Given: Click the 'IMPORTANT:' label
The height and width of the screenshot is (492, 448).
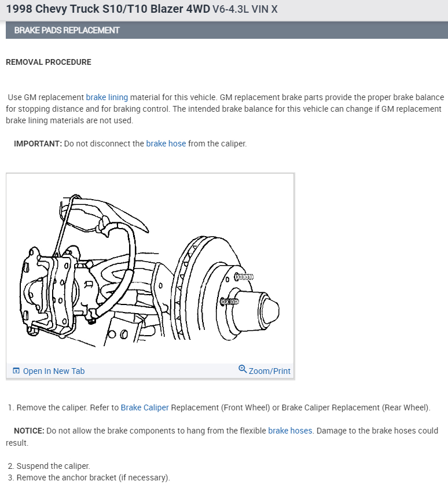Looking at the screenshot, I should [x=38, y=144].
